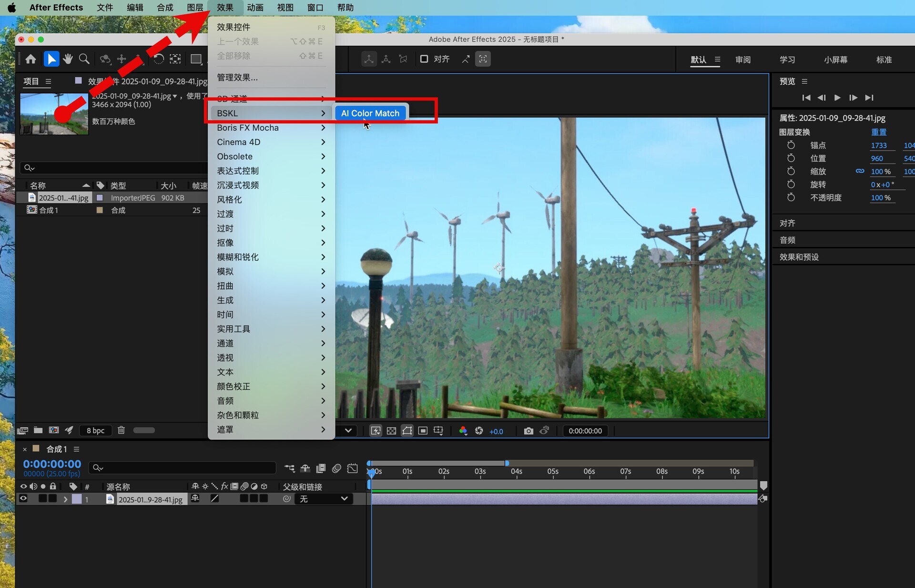
Task: Click the timeline work area end handle
Action: (507, 463)
